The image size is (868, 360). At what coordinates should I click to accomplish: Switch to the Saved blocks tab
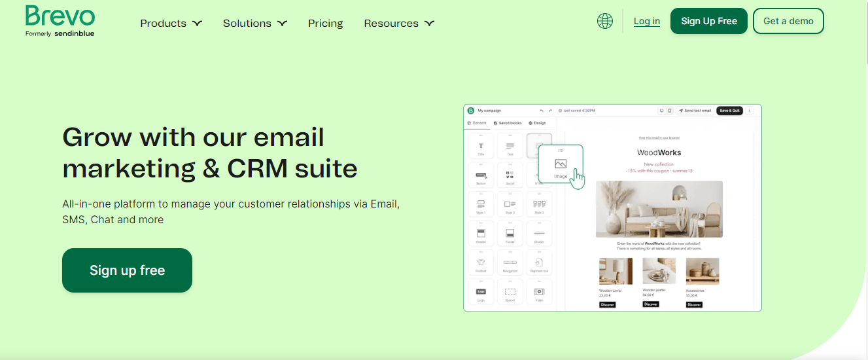coord(507,123)
